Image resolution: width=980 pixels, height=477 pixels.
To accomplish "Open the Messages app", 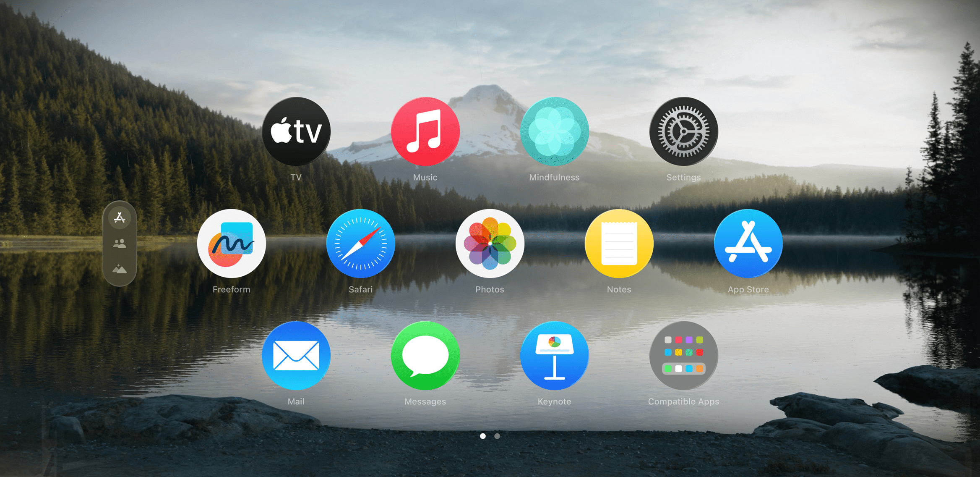I will [426, 364].
